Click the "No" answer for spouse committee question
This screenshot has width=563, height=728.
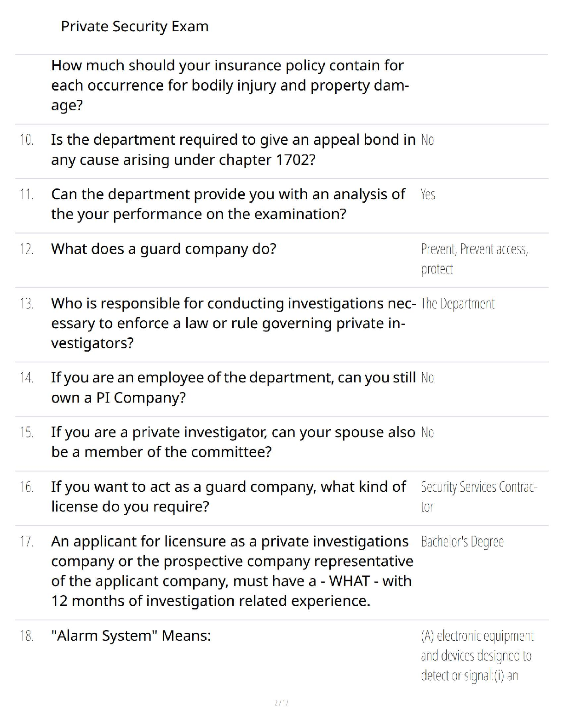point(427,432)
